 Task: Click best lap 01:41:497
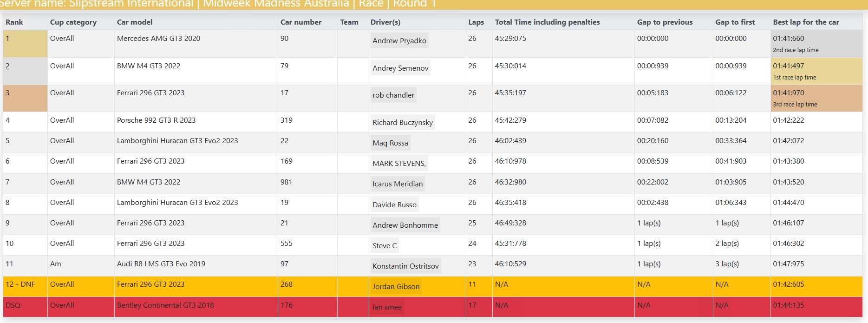788,66
